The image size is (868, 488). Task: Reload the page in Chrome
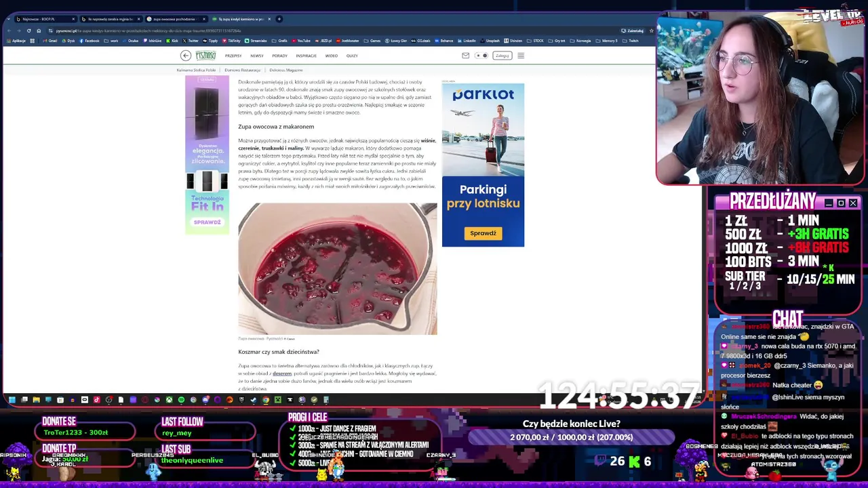pyautogui.click(x=29, y=30)
